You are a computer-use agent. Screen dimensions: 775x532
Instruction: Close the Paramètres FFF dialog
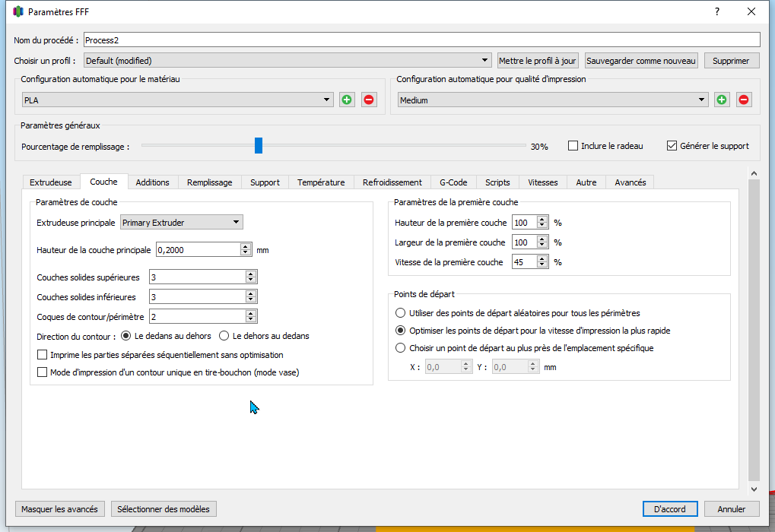[x=751, y=11]
